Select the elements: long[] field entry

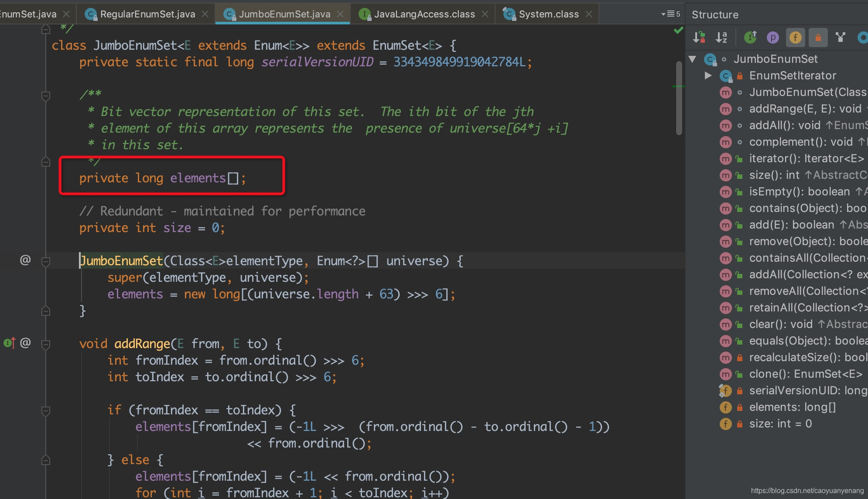(792, 407)
